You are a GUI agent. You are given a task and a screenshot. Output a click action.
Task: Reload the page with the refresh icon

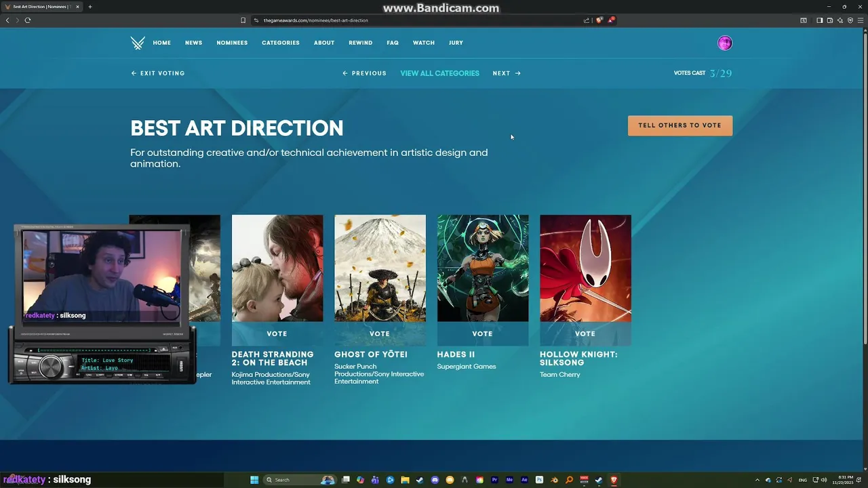[x=28, y=20]
